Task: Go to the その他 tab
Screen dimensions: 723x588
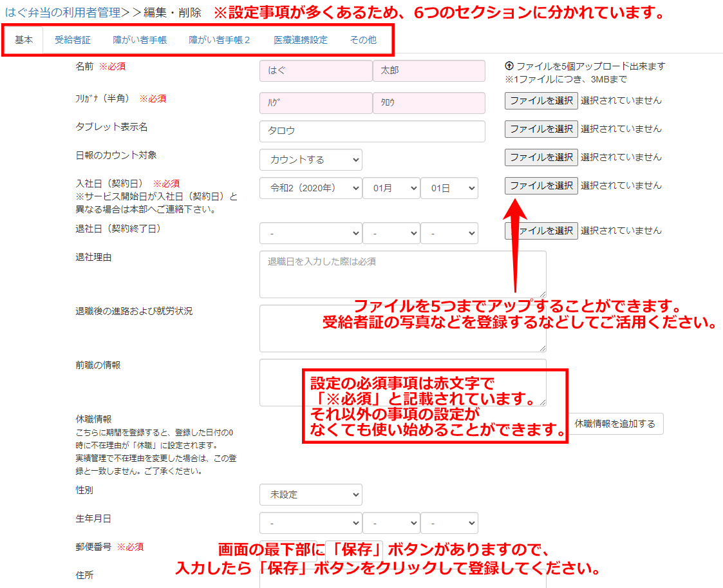Action: point(363,40)
